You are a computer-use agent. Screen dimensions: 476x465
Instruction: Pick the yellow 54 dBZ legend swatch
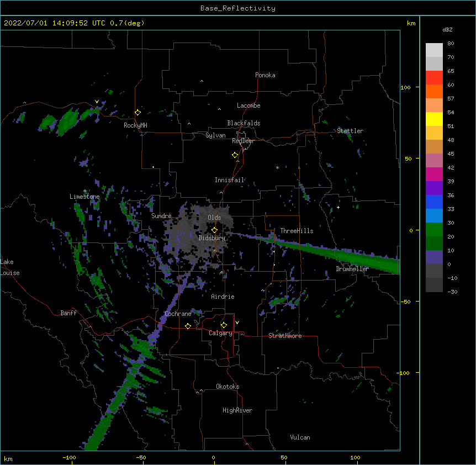click(434, 119)
